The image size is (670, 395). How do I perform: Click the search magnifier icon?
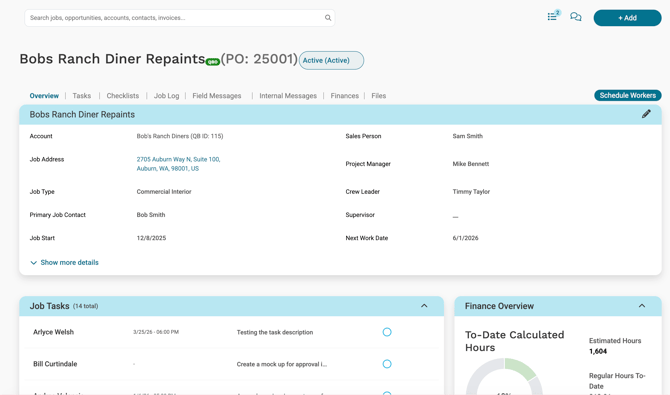tap(328, 18)
